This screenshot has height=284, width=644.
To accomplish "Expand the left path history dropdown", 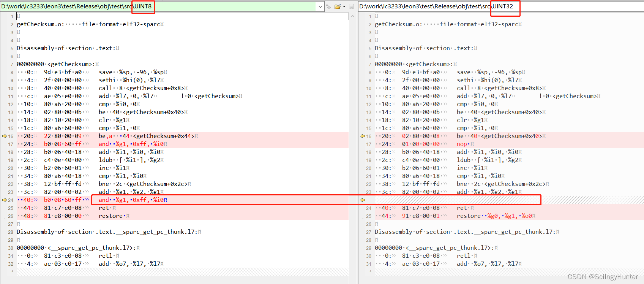I will click(320, 6).
